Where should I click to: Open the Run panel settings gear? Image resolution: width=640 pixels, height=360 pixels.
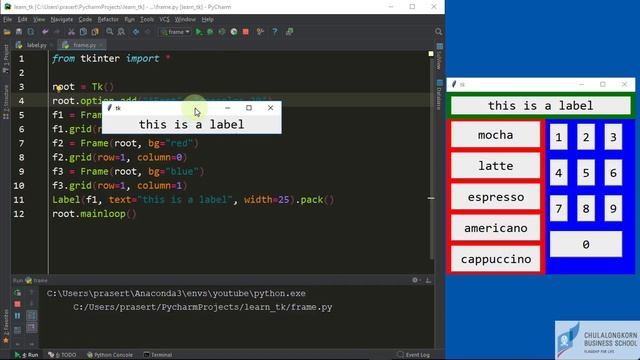pos(415,280)
